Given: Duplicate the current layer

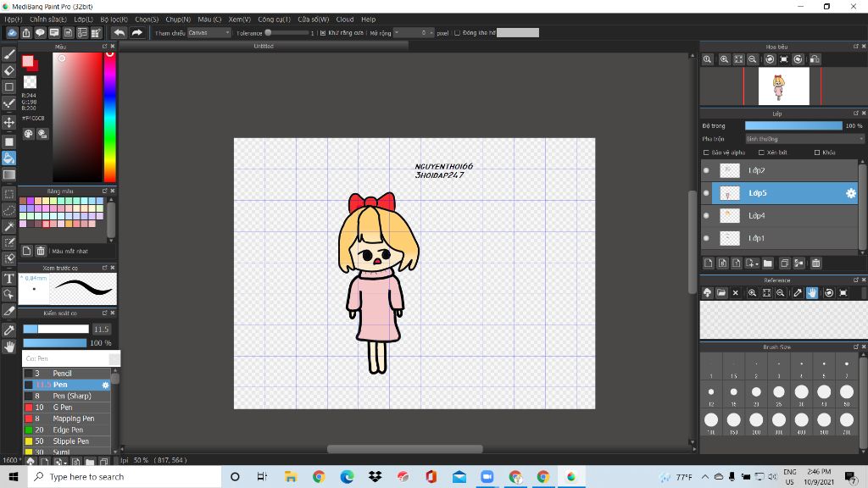Looking at the screenshot, I should click(x=784, y=263).
